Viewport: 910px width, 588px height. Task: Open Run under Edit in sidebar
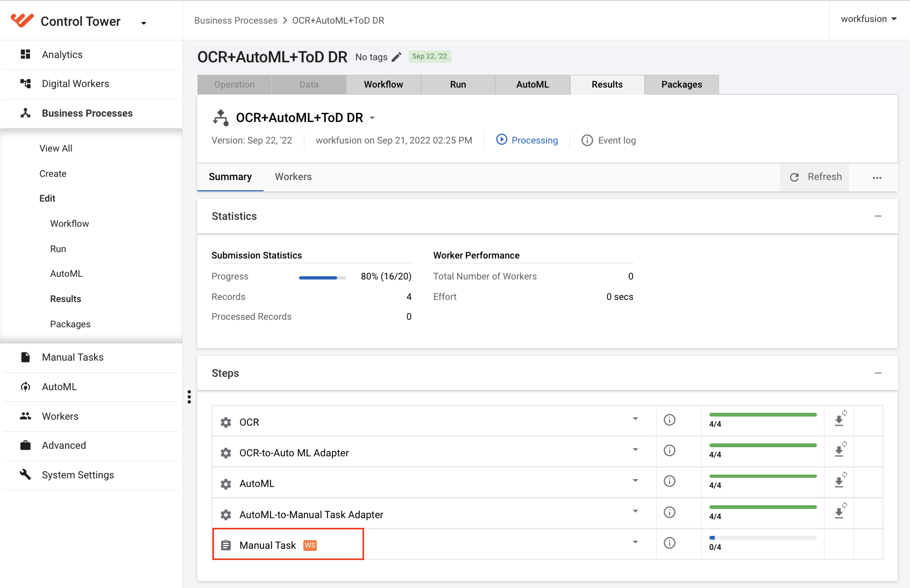click(x=58, y=249)
